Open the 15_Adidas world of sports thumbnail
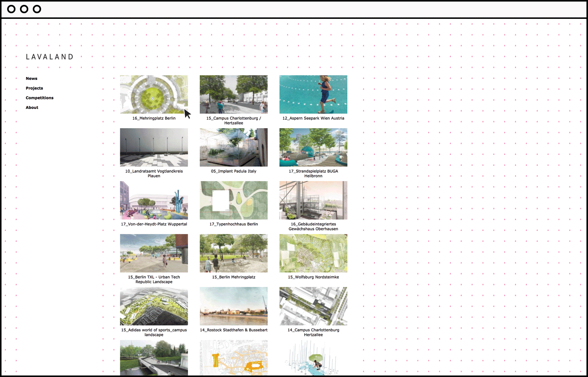This screenshot has width=588, height=377. coord(154,306)
